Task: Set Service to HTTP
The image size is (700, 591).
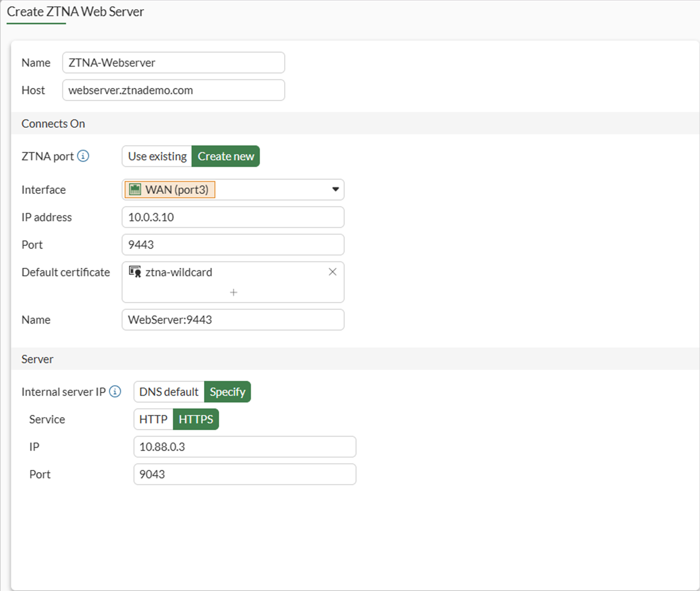Action: pos(153,419)
